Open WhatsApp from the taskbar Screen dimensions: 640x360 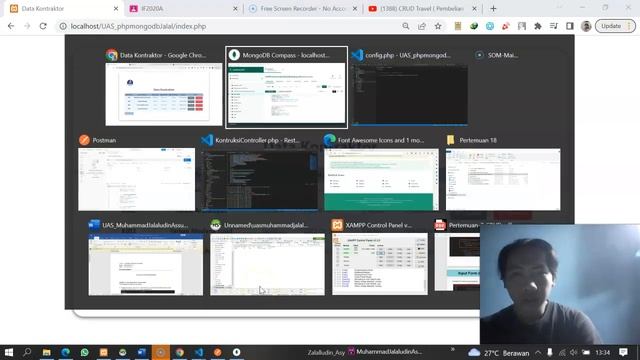[84, 352]
